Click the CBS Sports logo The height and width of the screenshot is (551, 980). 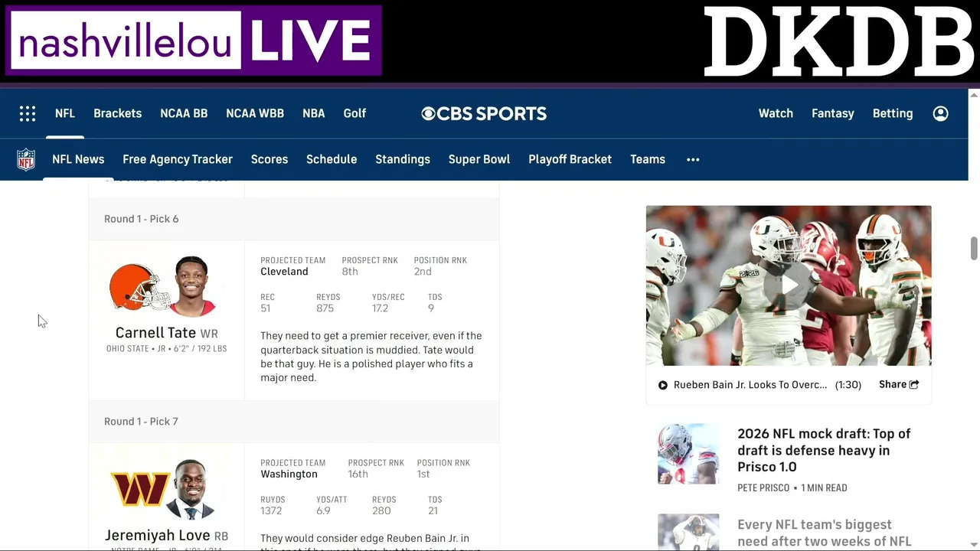484,113
